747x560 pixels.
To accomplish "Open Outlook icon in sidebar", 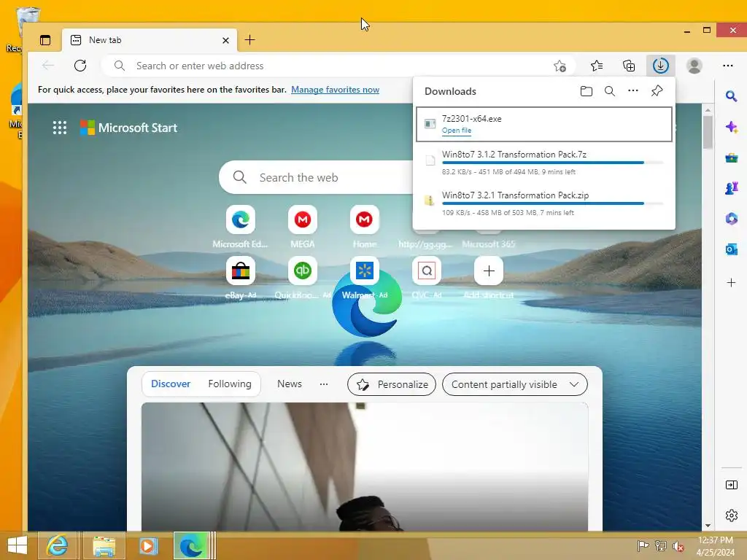I will point(731,249).
